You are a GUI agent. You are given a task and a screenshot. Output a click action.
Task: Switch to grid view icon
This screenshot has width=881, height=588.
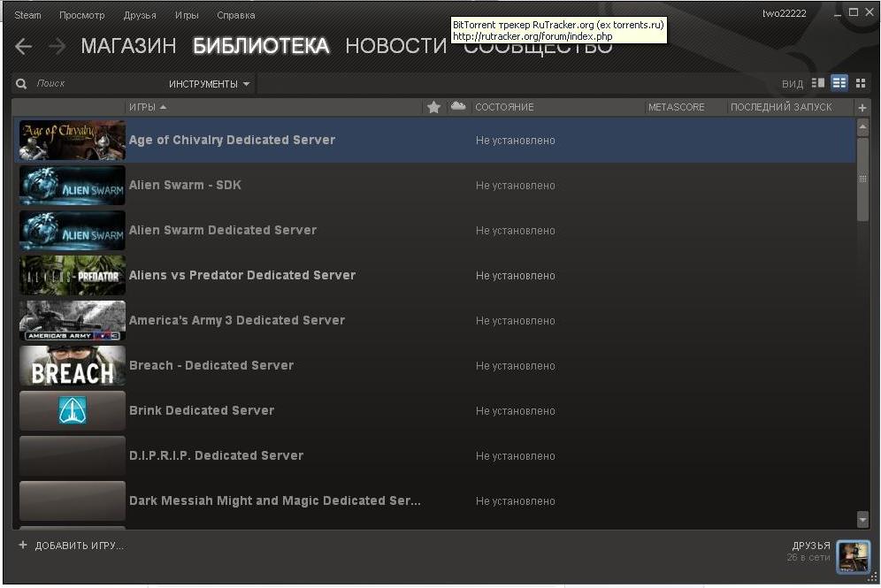click(x=861, y=83)
